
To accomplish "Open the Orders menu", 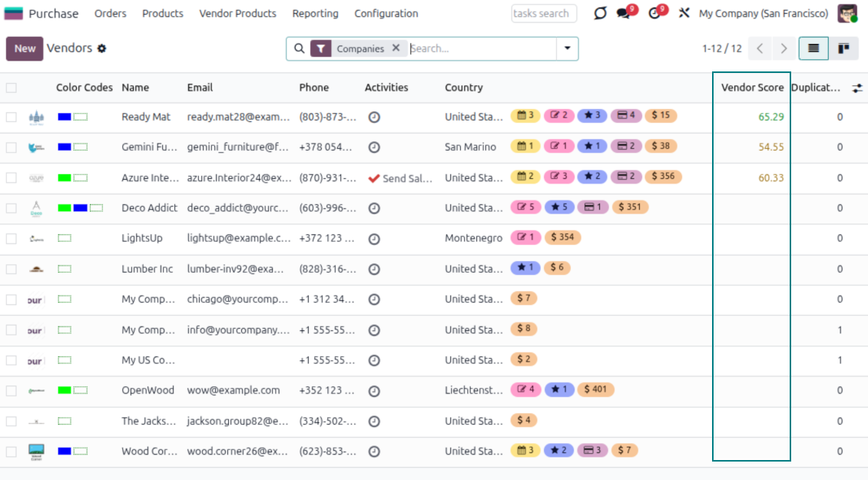I will (x=110, y=14).
